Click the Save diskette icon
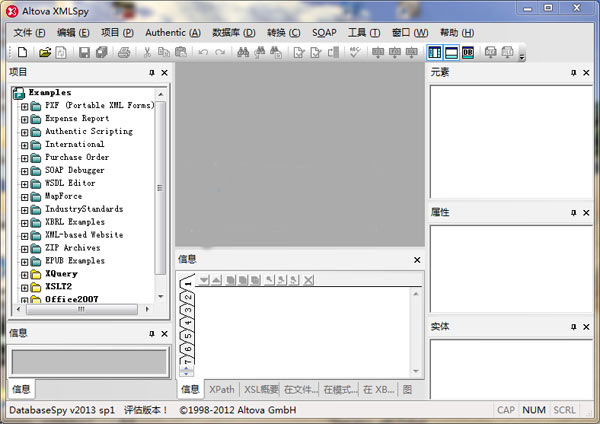 tap(84, 52)
